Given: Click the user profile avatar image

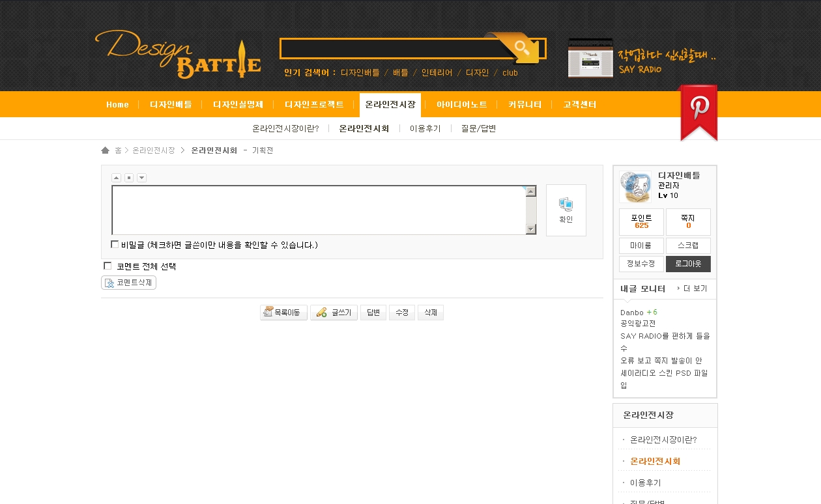Looking at the screenshot, I should pyautogui.click(x=635, y=187).
